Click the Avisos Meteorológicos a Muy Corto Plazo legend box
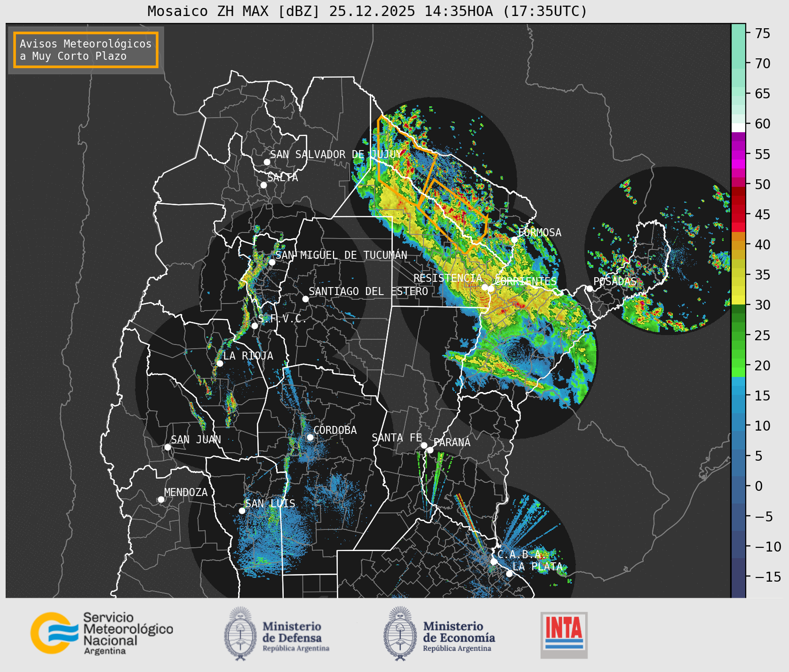Viewport: 789px width, 672px height. click(86, 50)
